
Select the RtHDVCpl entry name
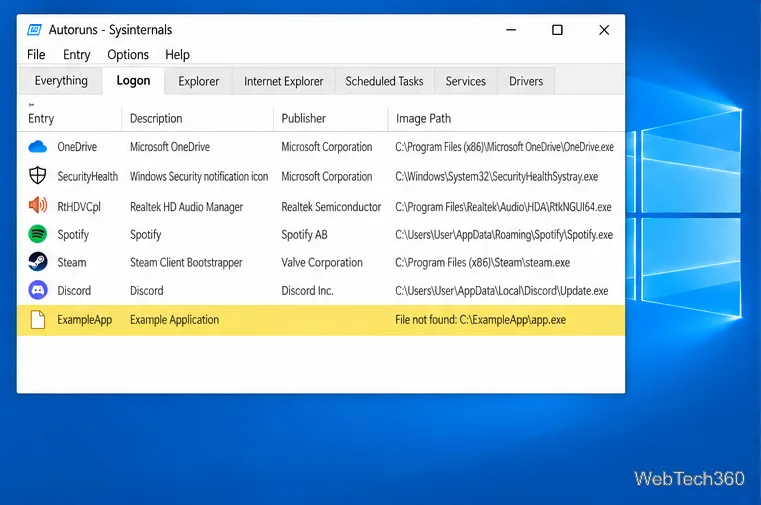tap(79, 207)
